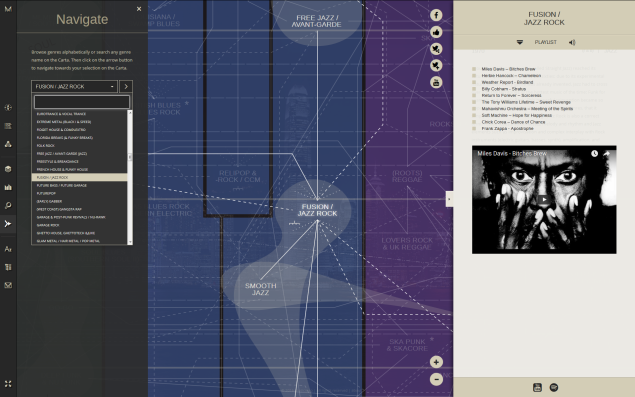Viewport: 635px width, 397px height.
Task: Click the YouTube icon in the bottom bar
Action: coord(537,388)
